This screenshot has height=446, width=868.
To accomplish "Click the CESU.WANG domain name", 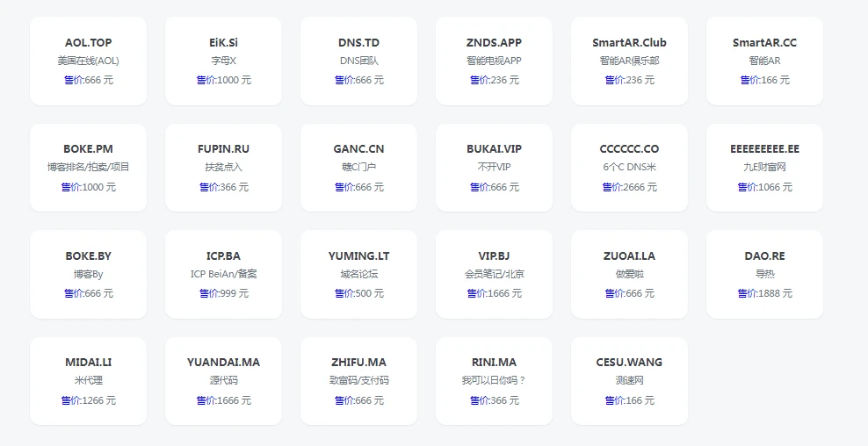I will click(629, 363).
